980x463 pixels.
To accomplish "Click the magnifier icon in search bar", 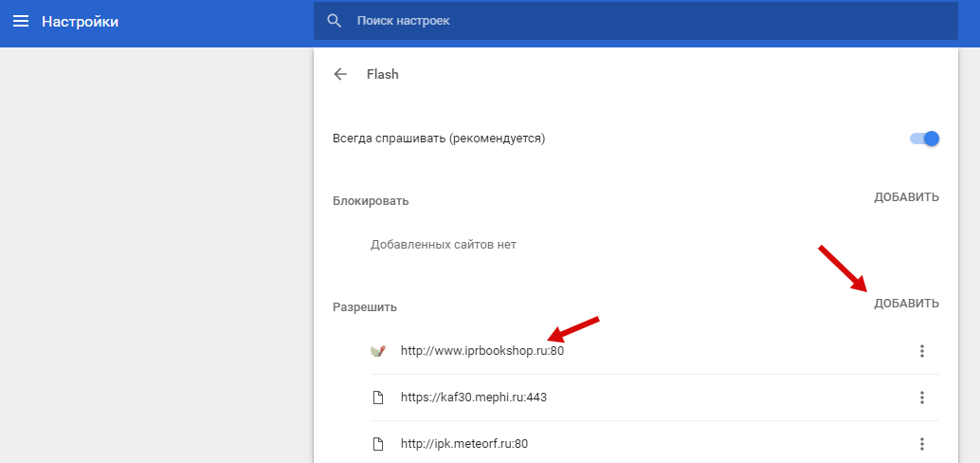I will (x=334, y=21).
